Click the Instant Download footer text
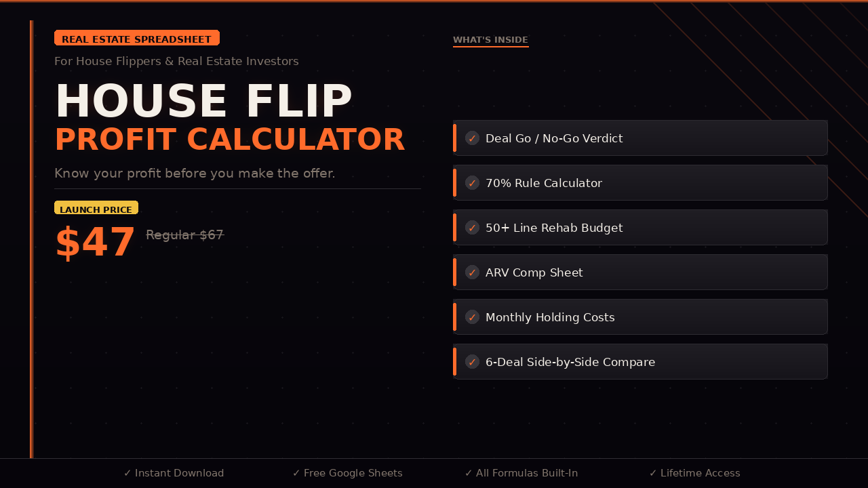This screenshot has height=488, width=868. 174,473
